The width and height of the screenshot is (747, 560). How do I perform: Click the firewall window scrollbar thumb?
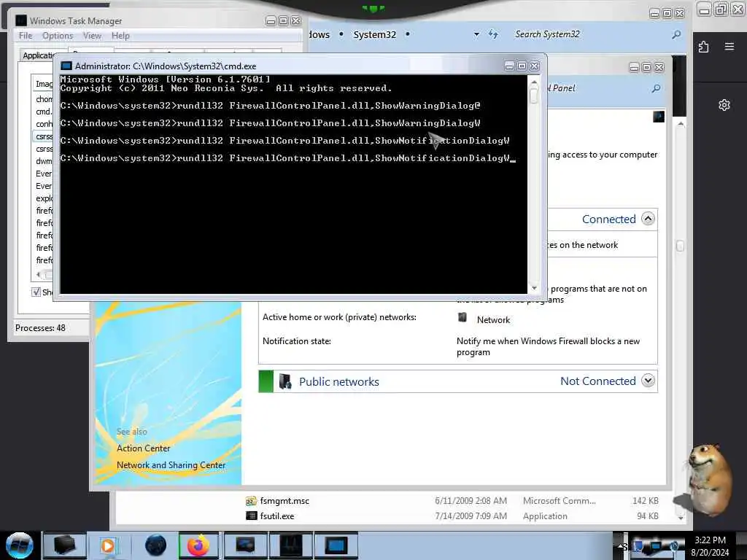[x=681, y=246]
